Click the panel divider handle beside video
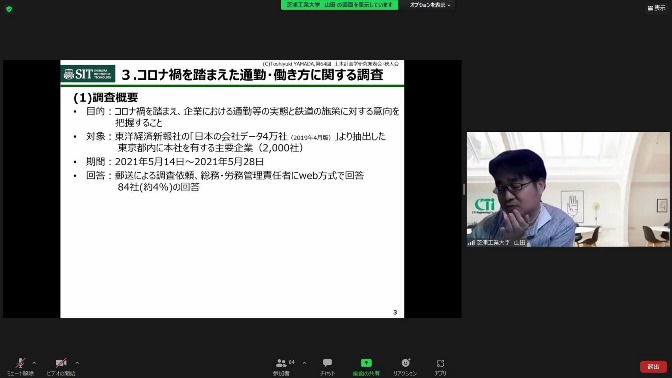Image resolution: width=672 pixels, height=378 pixels. (x=464, y=189)
